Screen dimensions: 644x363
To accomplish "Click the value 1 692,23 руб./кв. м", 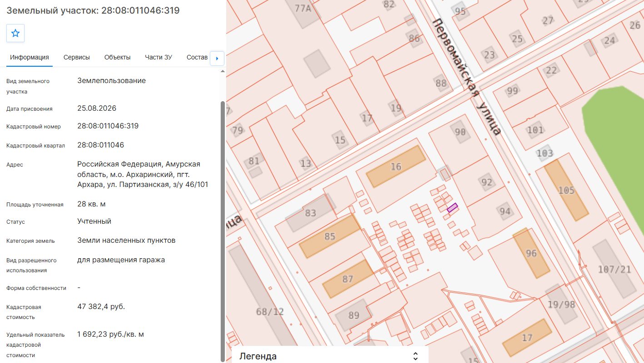I will tap(111, 334).
